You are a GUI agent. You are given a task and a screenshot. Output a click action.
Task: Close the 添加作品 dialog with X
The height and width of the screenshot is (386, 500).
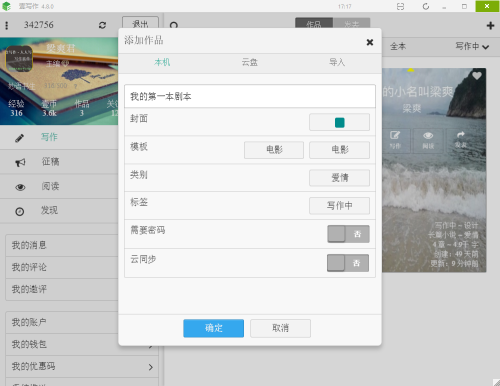click(x=370, y=42)
